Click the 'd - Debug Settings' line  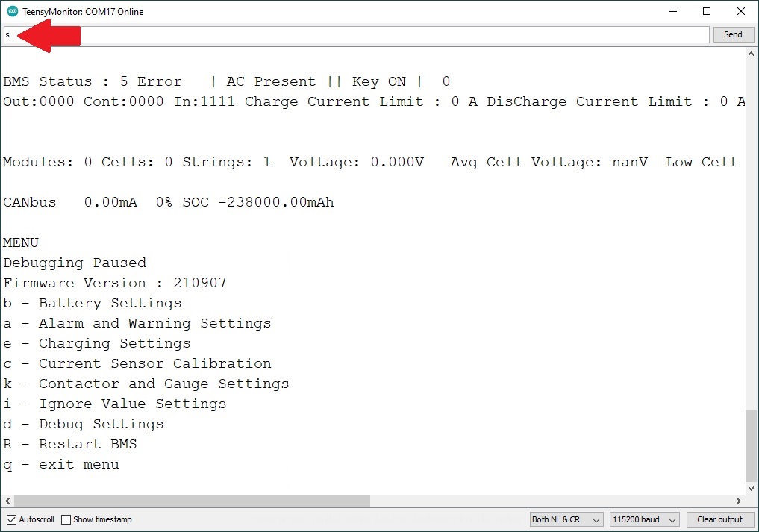[84, 424]
